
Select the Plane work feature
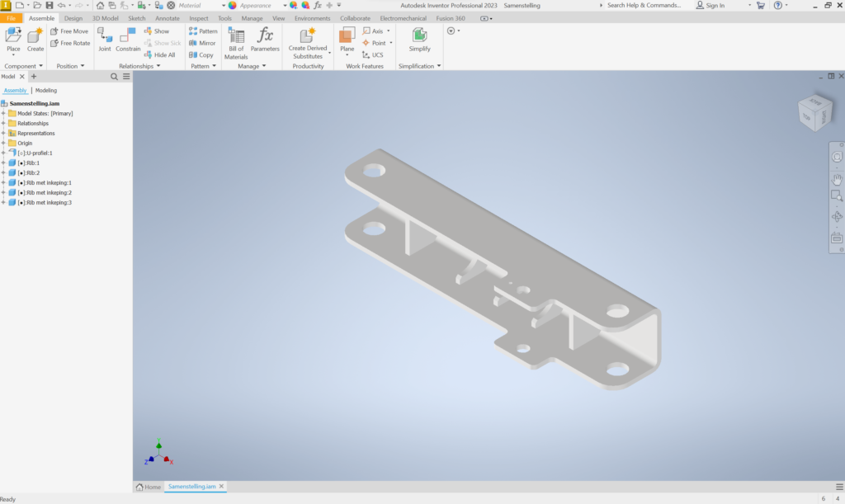click(347, 35)
